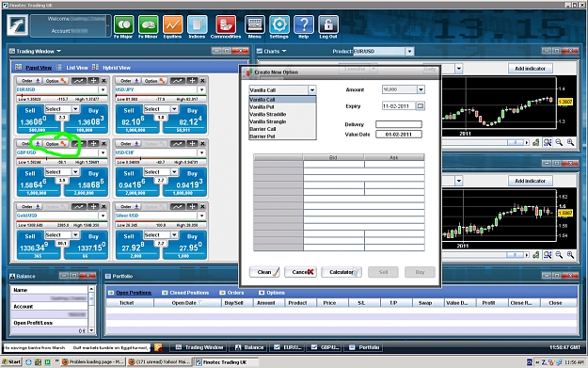Click Cancel in Create New Option
This screenshot has width=588, height=368.
click(x=300, y=272)
